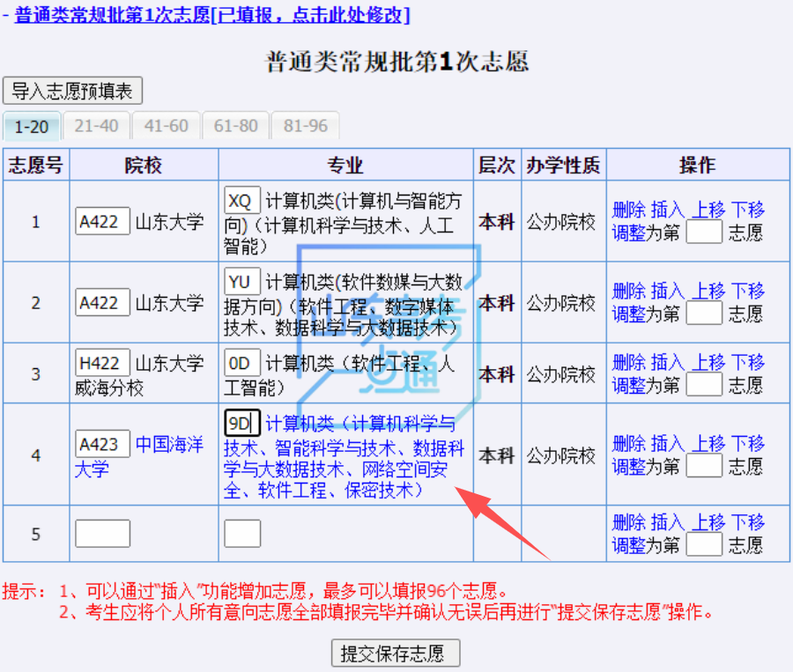Click the 中国海洋大学 school name link
This screenshot has height=672, width=793.
[168, 445]
